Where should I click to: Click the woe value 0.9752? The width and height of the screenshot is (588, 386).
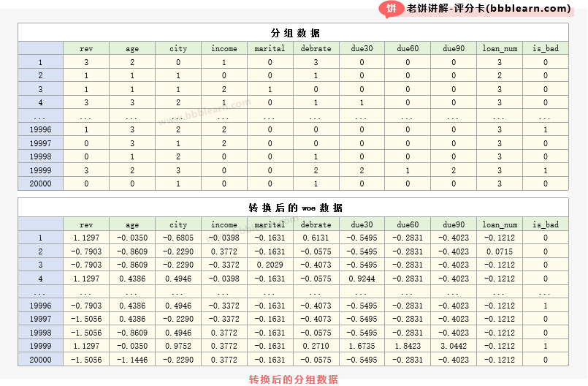pyautogui.click(x=178, y=346)
